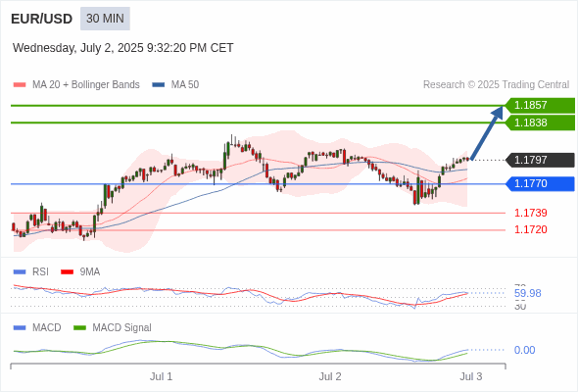Click the EUR/USD pair title
The image size is (578, 392).
(42, 19)
